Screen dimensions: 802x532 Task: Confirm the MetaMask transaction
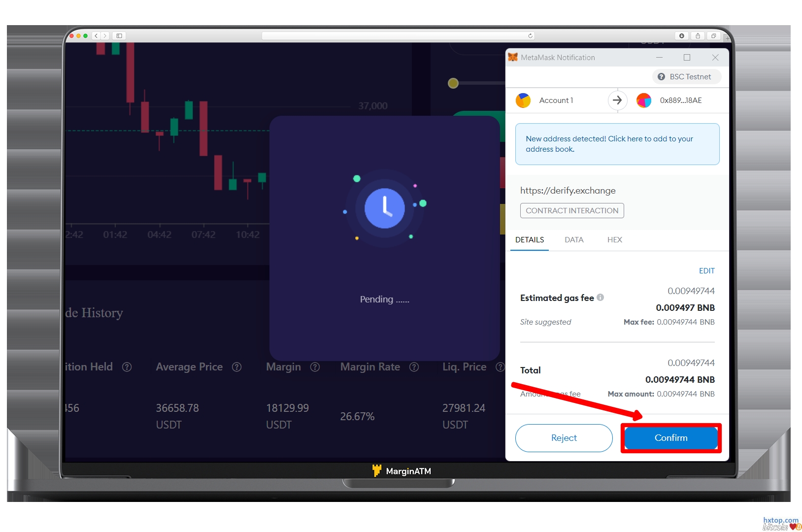(x=671, y=438)
